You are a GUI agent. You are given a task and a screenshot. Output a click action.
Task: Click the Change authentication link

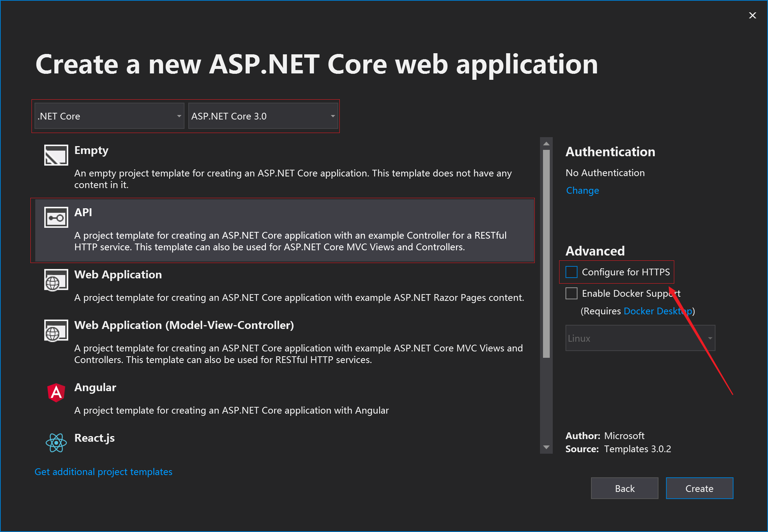(582, 191)
